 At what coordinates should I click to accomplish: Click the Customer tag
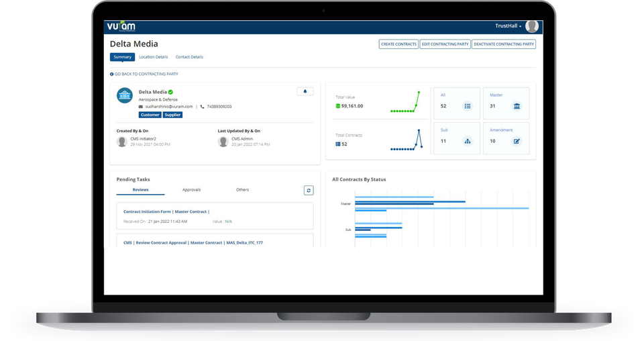coord(150,115)
